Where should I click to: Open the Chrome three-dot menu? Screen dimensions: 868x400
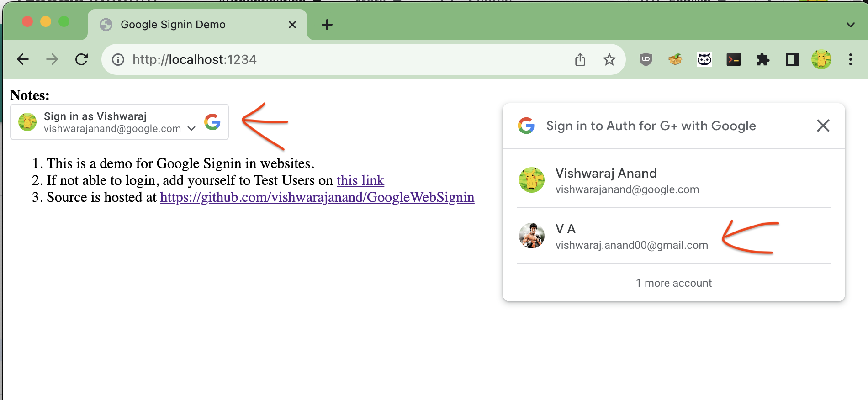[x=851, y=59]
